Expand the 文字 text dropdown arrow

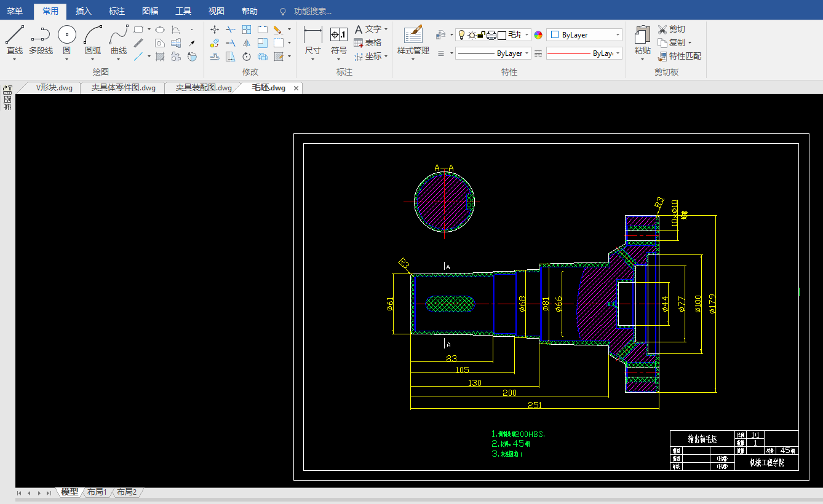[386, 30]
